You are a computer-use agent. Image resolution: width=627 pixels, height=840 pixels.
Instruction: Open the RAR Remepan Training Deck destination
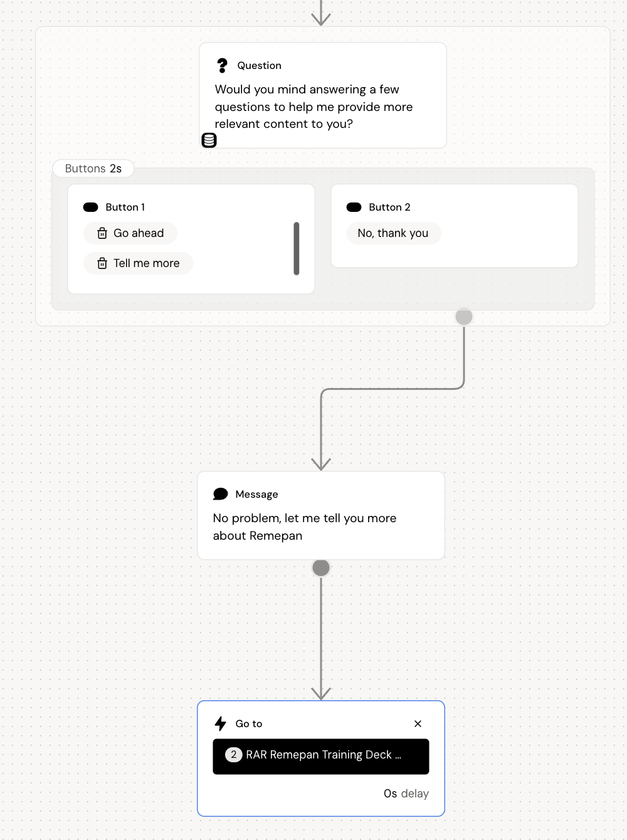[321, 756]
